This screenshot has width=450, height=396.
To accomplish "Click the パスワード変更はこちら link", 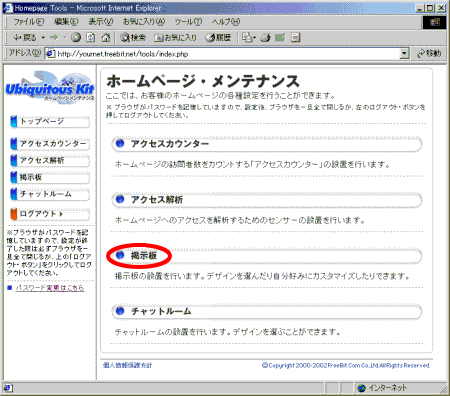I will tap(50, 288).
